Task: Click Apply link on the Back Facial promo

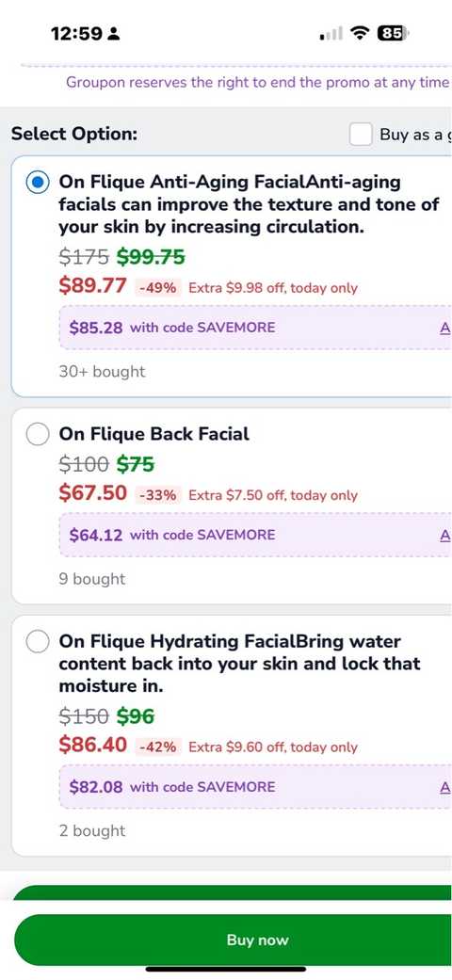Action: [x=445, y=536]
